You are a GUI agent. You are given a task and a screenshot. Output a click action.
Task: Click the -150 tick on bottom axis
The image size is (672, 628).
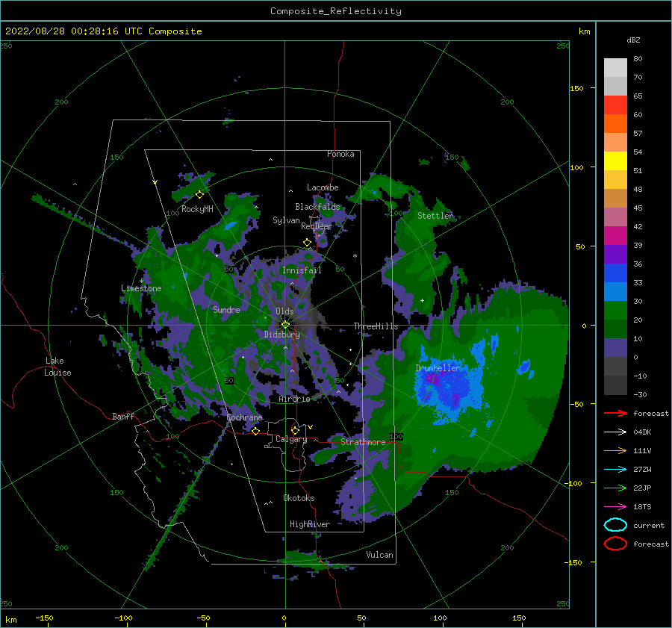(44, 618)
